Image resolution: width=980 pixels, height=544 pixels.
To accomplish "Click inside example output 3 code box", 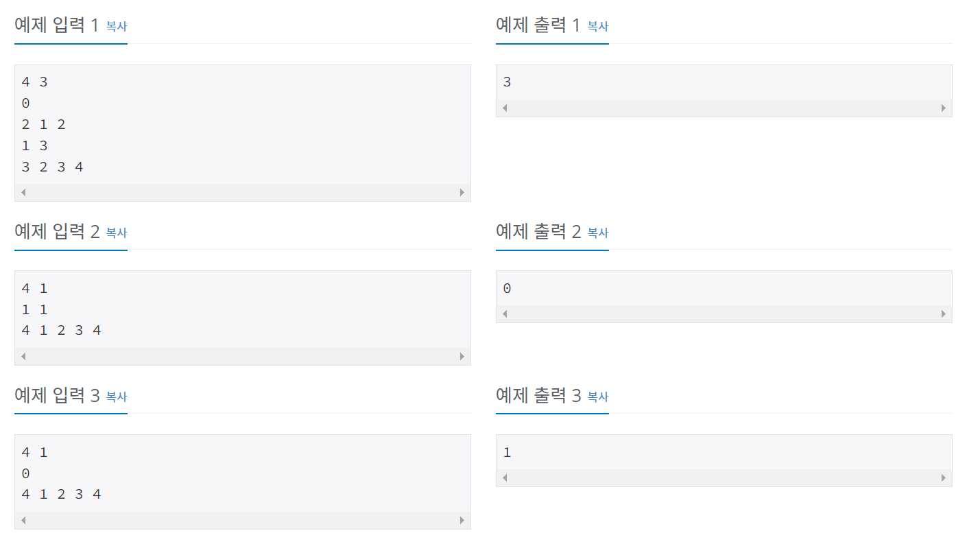I will [724, 453].
